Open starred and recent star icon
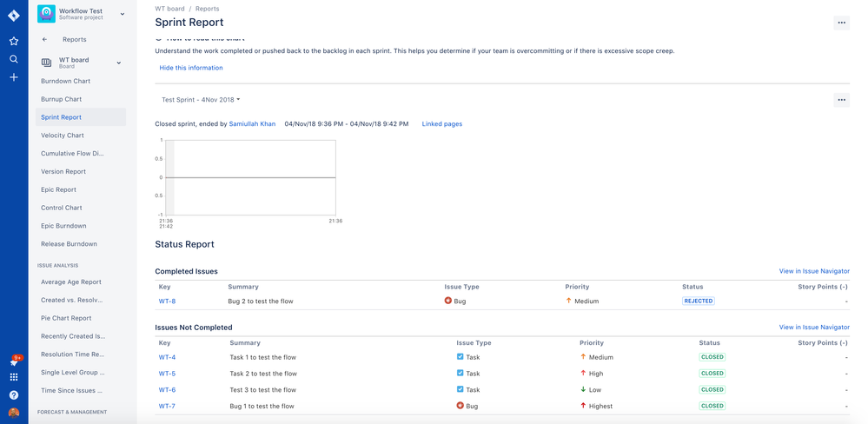Viewport: 868px width, 424px height. pos(14,41)
